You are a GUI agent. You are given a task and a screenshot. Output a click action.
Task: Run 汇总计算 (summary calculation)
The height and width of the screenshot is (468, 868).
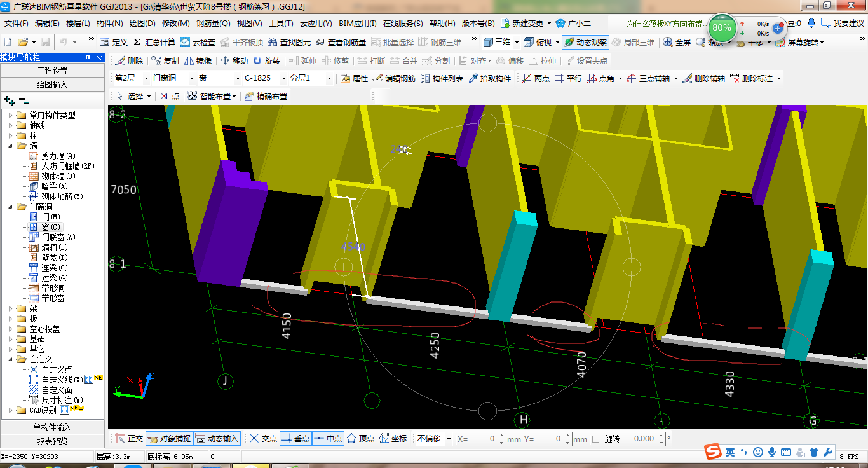pos(154,42)
